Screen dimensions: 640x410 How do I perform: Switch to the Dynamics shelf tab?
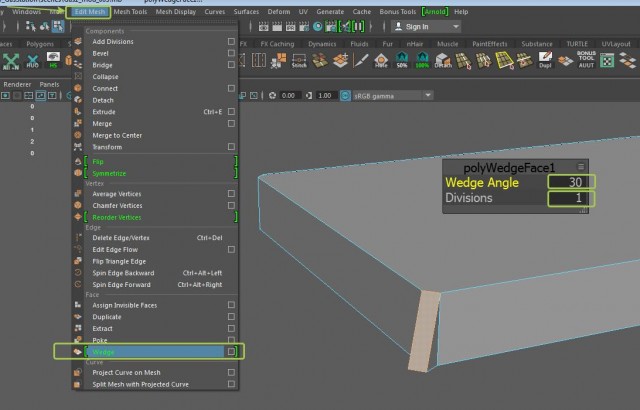point(322,44)
